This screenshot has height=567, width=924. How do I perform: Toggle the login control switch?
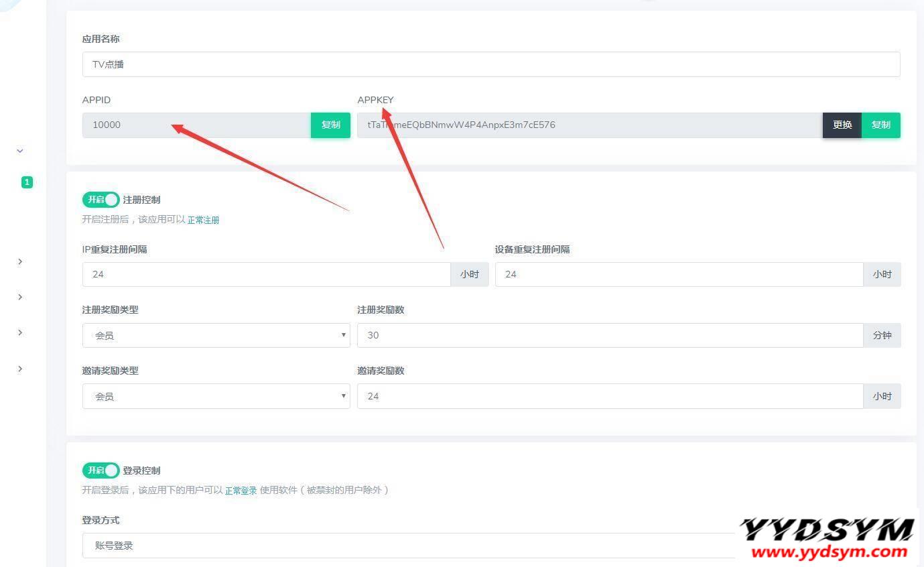pos(101,470)
